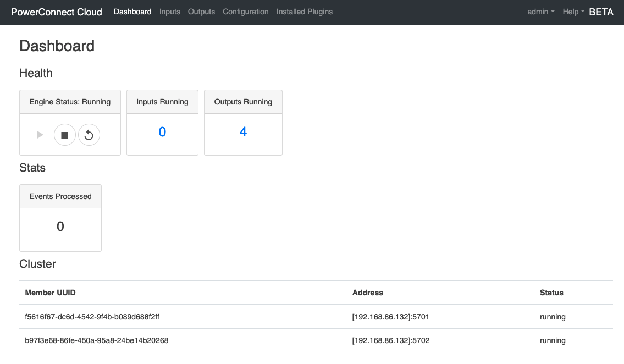Select cluster member UUID starting with f5616f67
Screen dimensions: 624x364
[92, 317]
